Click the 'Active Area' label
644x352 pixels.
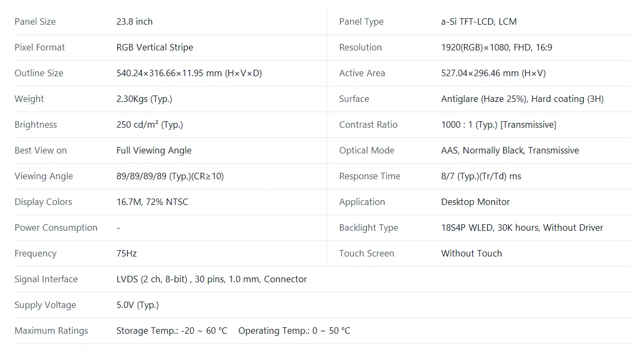362,73
